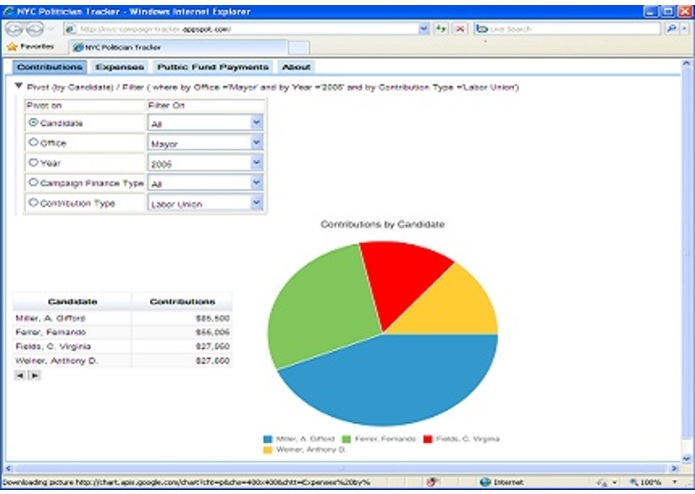Click the vertical scrollbar up arrow
The image size is (695, 494).
687,64
